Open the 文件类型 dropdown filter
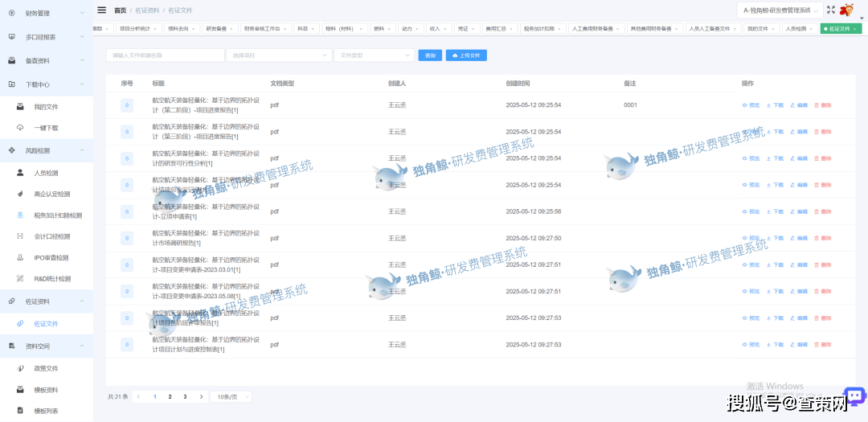The image size is (868, 422). pyautogui.click(x=374, y=55)
